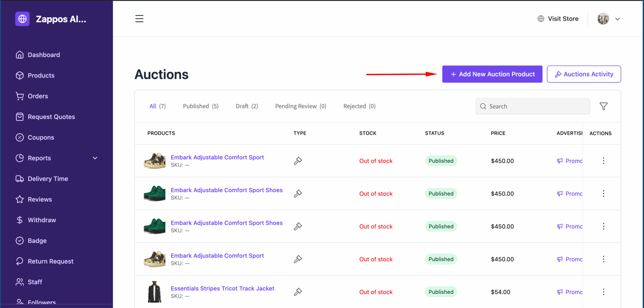Open Coupons in the sidebar

[x=35, y=137]
